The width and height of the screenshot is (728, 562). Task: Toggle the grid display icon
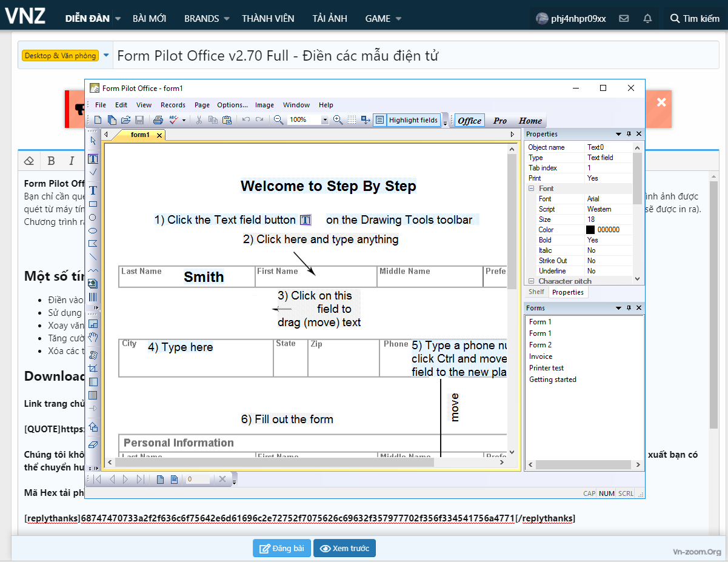pyautogui.click(x=352, y=120)
